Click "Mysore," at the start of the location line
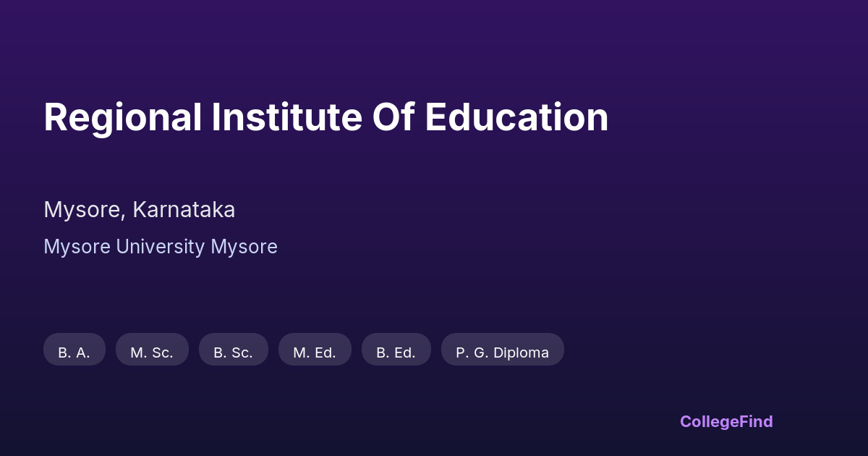 85,210
